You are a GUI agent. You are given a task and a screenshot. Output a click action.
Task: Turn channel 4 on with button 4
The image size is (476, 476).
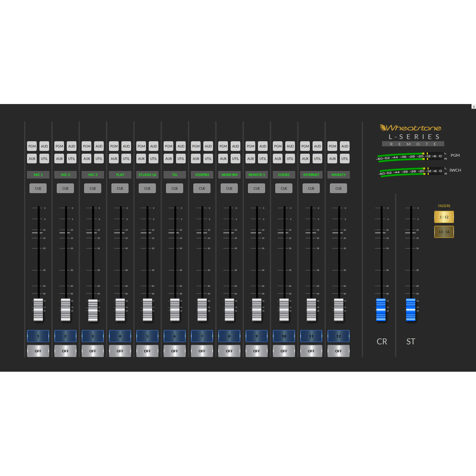click(120, 336)
